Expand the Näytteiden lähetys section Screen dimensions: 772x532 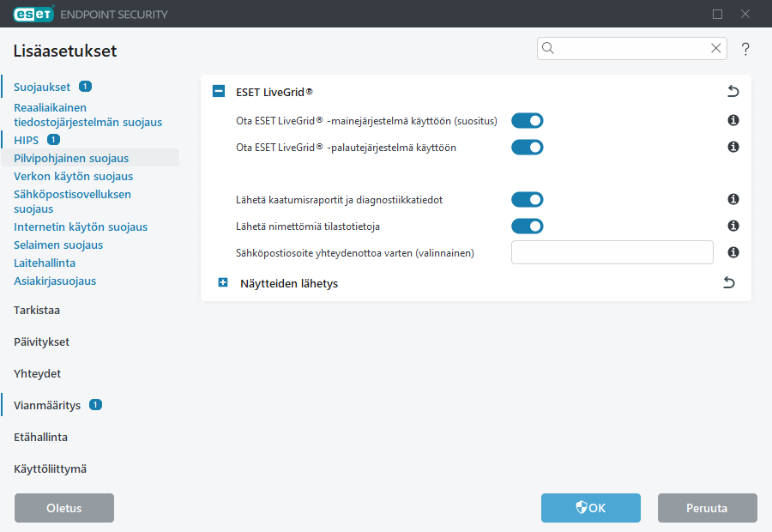click(223, 282)
